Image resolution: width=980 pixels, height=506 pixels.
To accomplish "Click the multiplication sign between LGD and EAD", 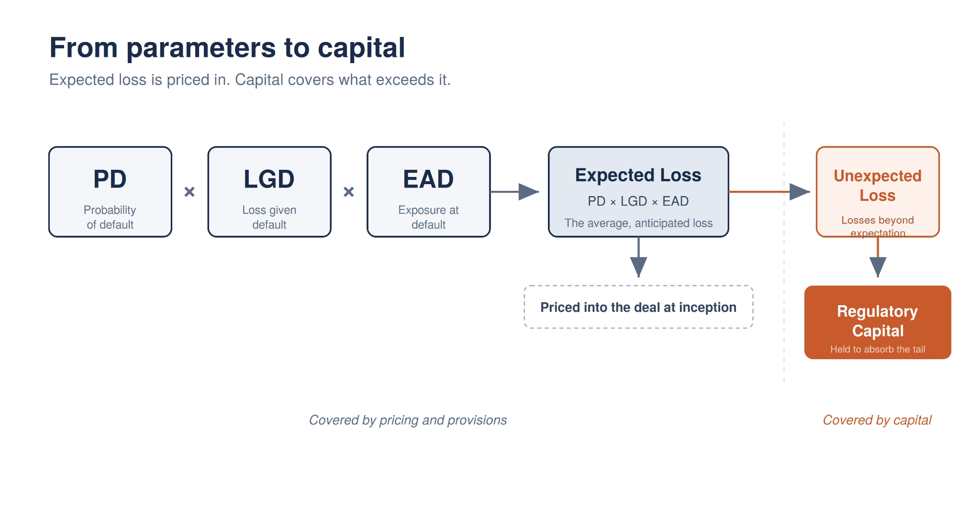I will coord(349,192).
